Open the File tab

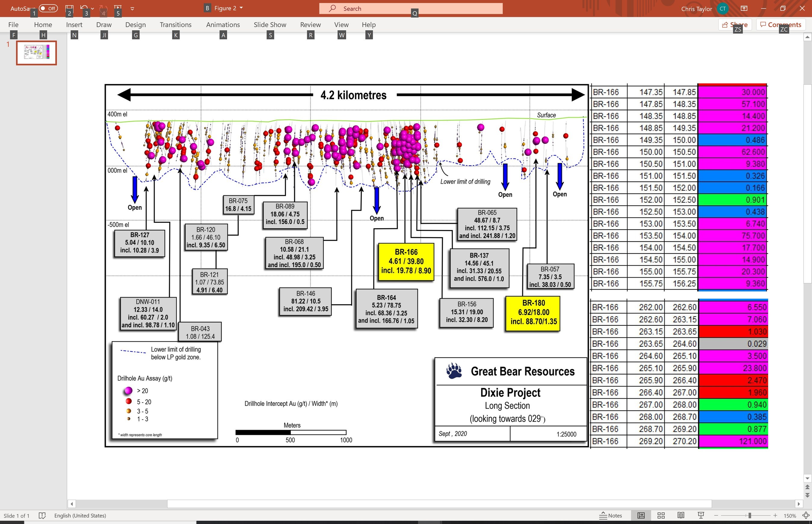coord(13,25)
